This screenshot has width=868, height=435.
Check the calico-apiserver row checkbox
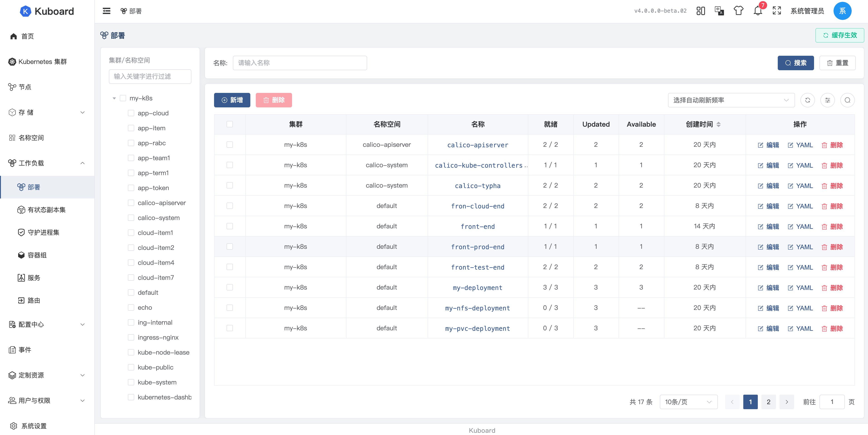[230, 145]
